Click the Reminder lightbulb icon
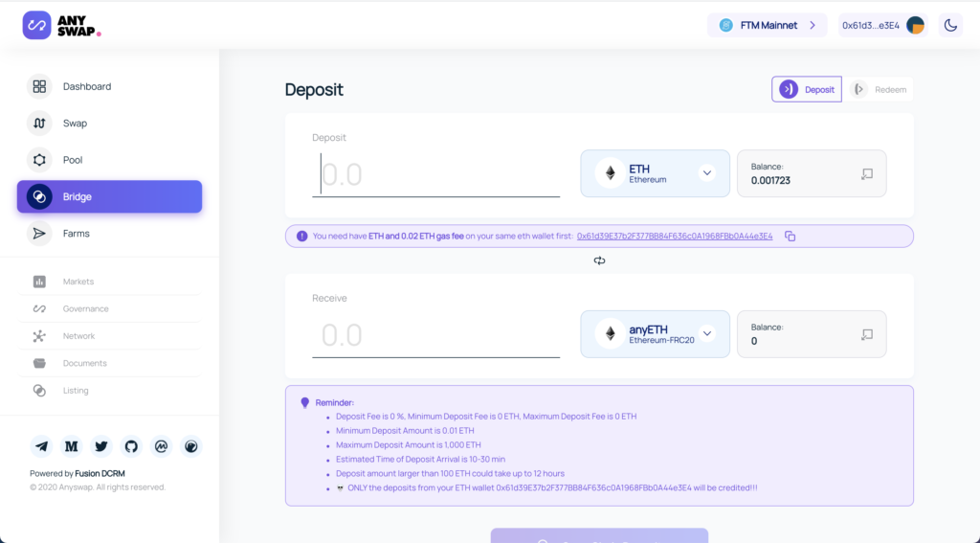Screen dimensions: 980x543 pos(305,403)
